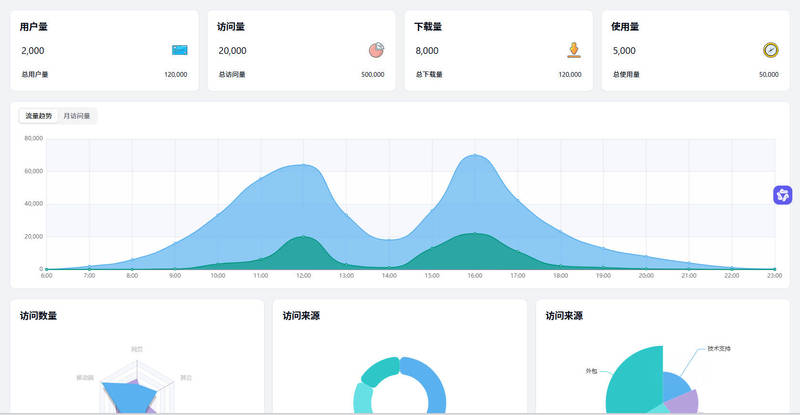
Task: Click the pink pie icon in 访问量 card
Action: click(377, 50)
